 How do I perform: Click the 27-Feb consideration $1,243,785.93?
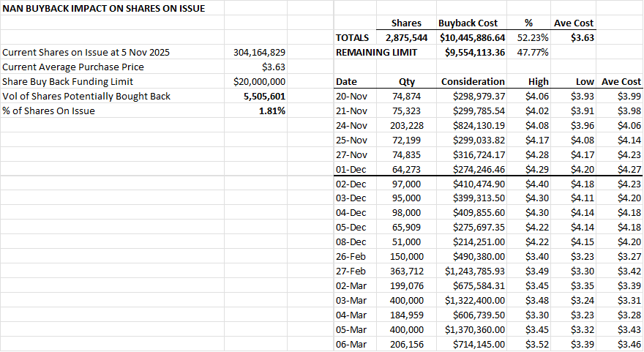474,272
